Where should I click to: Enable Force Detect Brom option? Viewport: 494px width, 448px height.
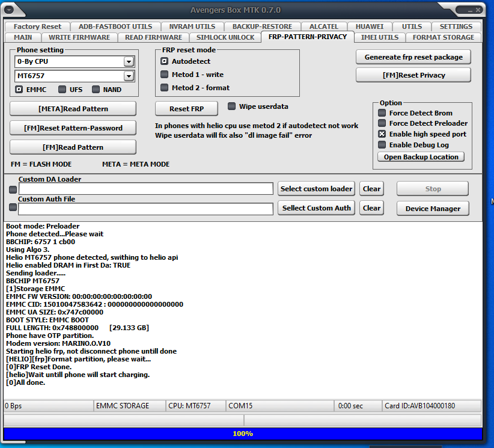tap(382, 113)
